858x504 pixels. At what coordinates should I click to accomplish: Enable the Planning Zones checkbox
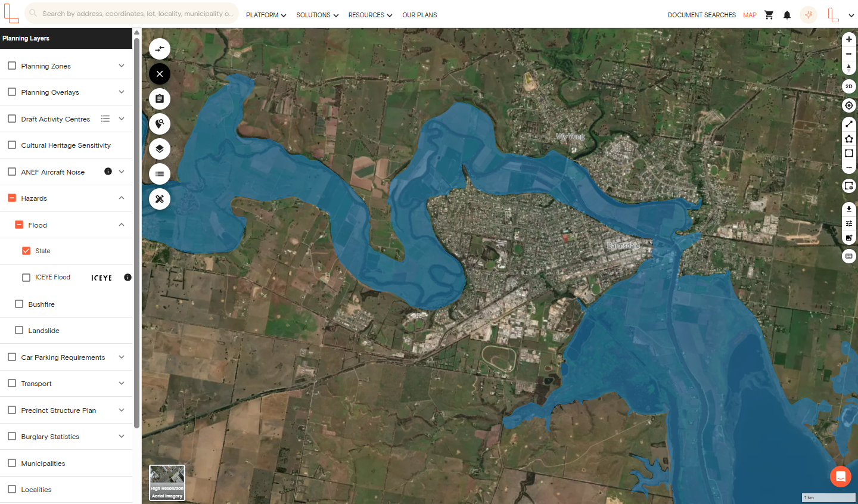[12, 66]
